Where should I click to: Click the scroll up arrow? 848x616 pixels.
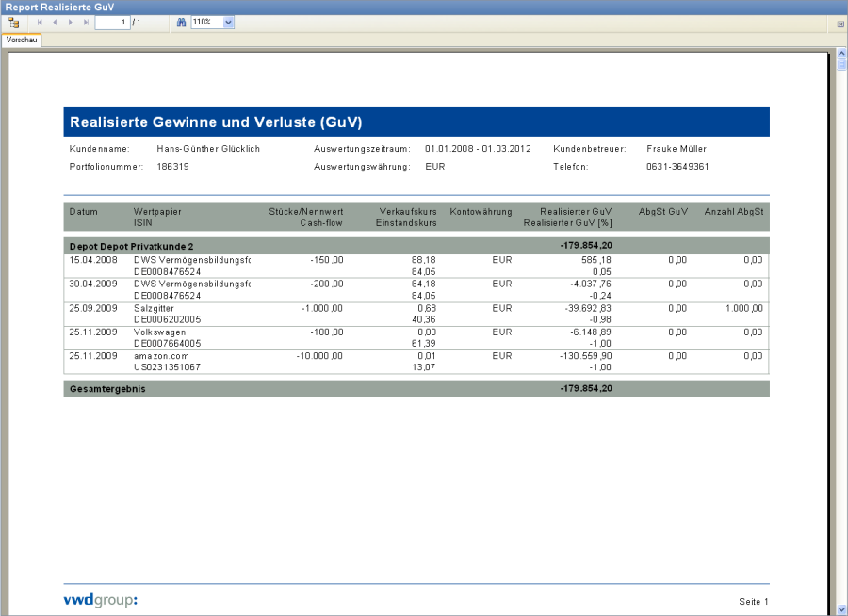841,55
